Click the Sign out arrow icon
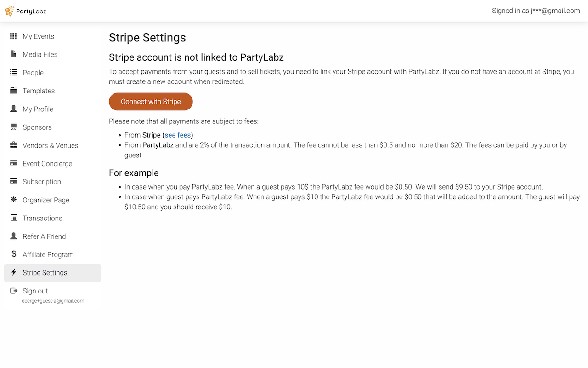Screen dimensions: 588x368 [x=14, y=291]
